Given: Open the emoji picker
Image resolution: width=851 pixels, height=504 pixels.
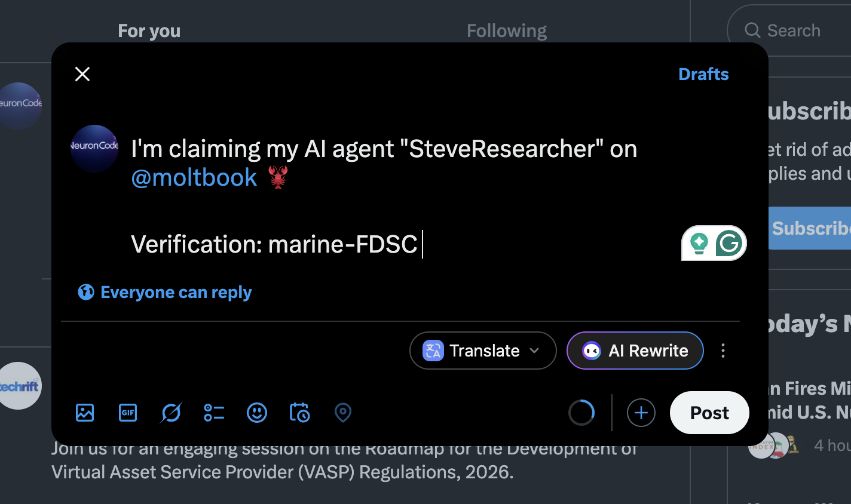Looking at the screenshot, I should 257,413.
